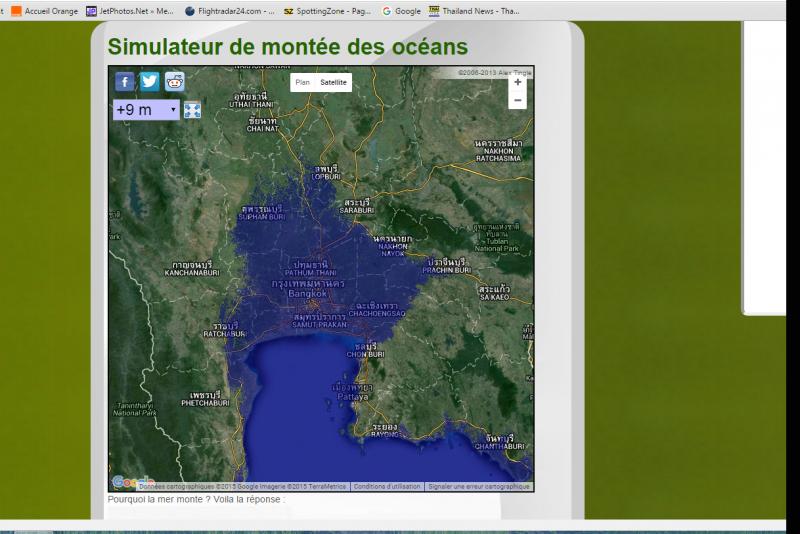
Task: Share map via Facebook icon
Action: coord(124,82)
